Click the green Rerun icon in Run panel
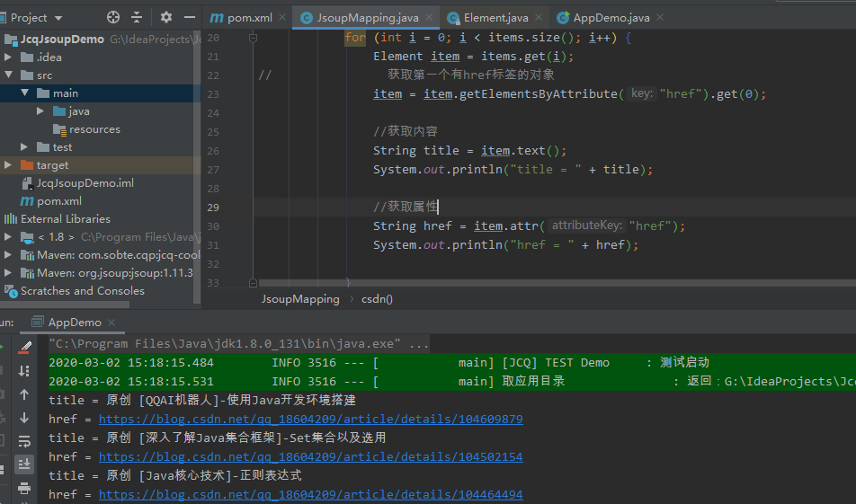Screen dimensions: 856x504 [1, 348]
